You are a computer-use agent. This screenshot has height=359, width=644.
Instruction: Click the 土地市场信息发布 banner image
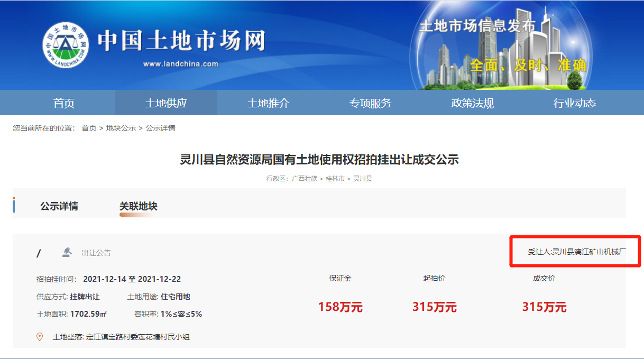pos(502,48)
